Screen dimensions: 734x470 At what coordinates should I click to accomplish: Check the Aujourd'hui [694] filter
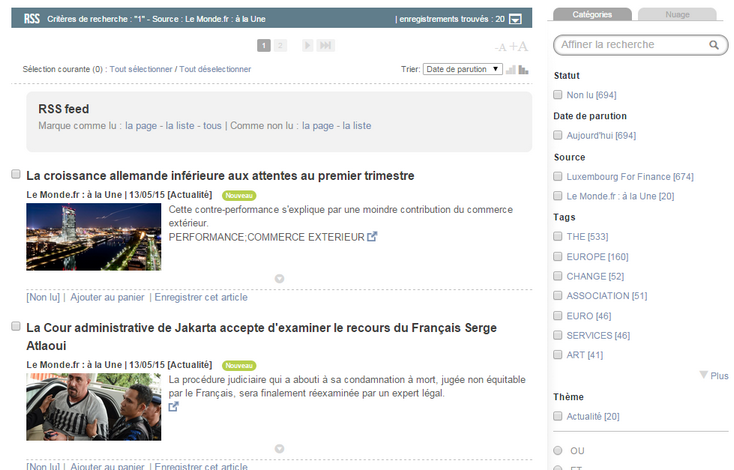pyautogui.click(x=558, y=135)
